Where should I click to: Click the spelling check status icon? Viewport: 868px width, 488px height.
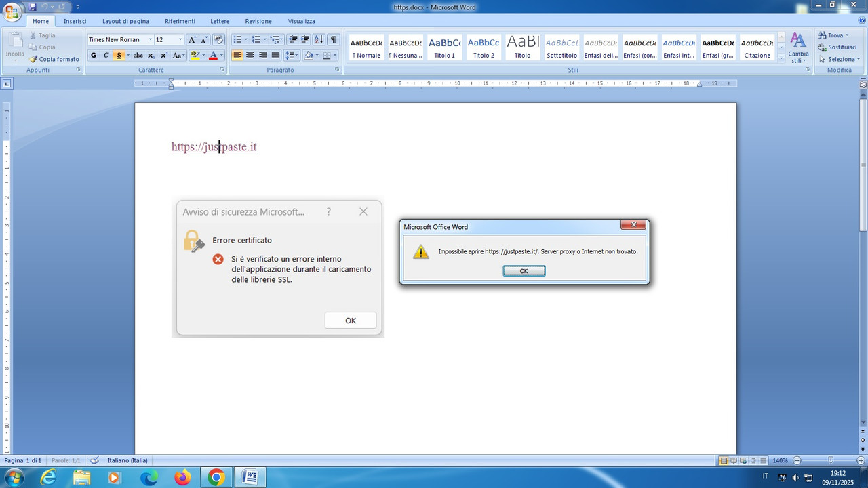click(95, 460)
